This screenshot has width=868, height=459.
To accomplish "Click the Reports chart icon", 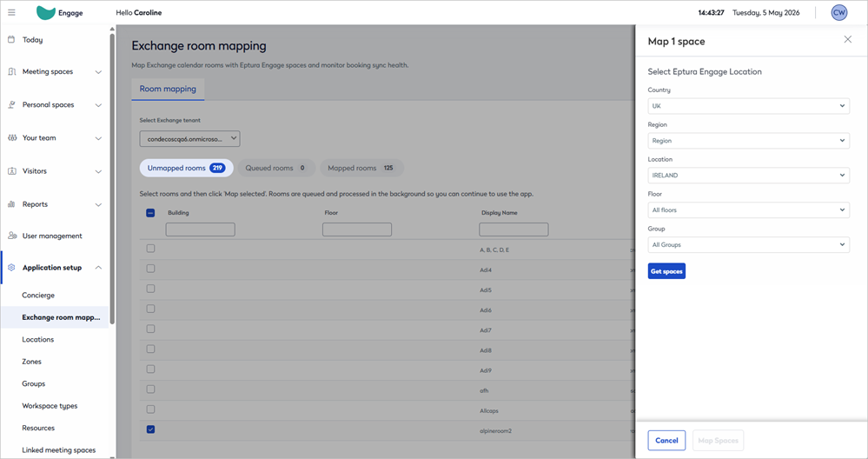I will [x=11, y=204].
